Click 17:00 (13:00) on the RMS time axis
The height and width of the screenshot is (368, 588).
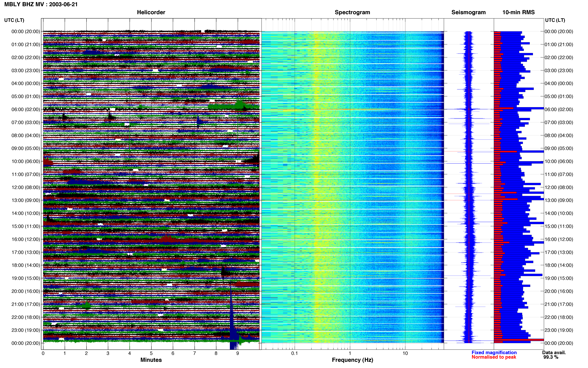[559, 252]
